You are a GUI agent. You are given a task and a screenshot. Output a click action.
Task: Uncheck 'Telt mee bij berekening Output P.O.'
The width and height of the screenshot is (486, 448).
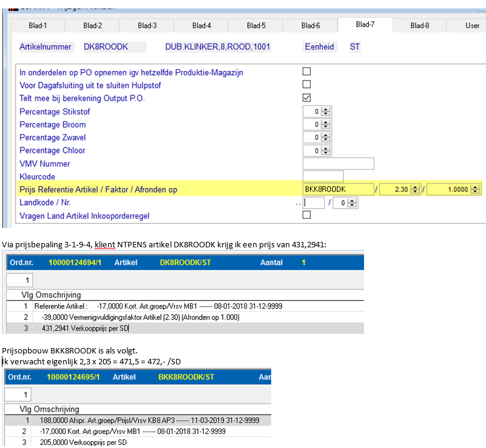pyautogui.click(x=306, y=98)
